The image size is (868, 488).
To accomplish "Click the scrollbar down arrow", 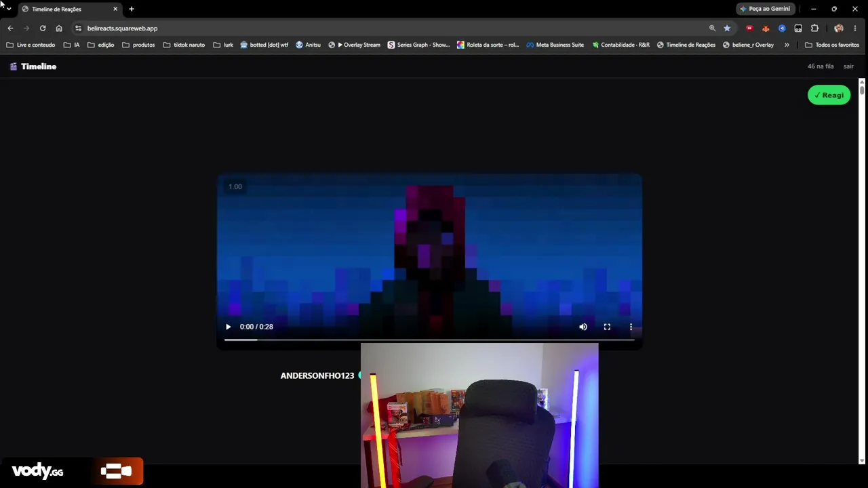I will [x=862, y=461].
